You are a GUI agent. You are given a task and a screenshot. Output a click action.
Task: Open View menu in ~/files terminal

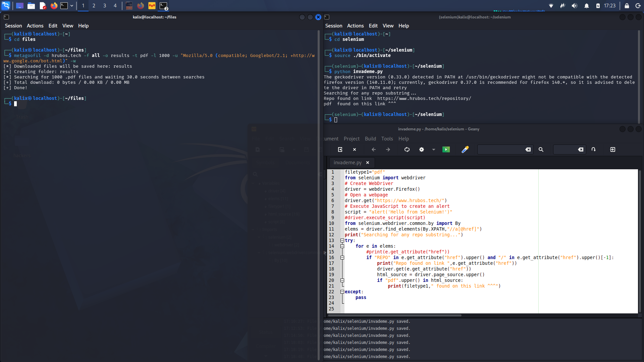pyautogui.click(x=68, y=26)
